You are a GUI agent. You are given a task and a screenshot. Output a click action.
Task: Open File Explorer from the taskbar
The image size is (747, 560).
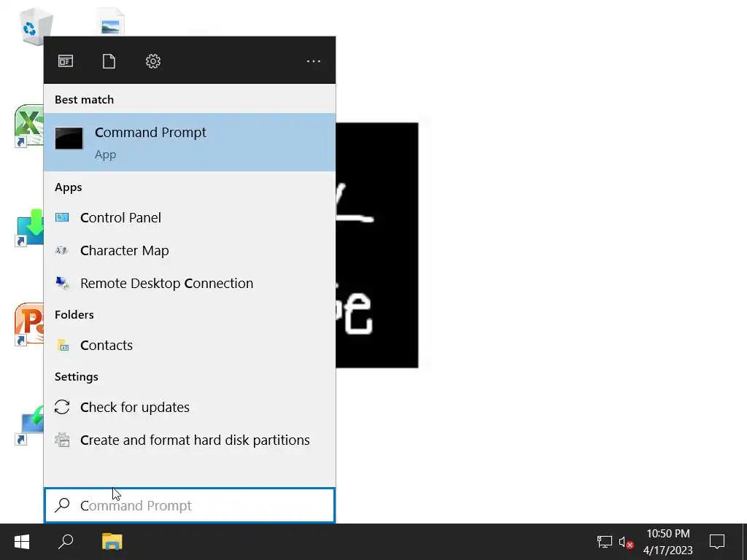click(112, 542)
